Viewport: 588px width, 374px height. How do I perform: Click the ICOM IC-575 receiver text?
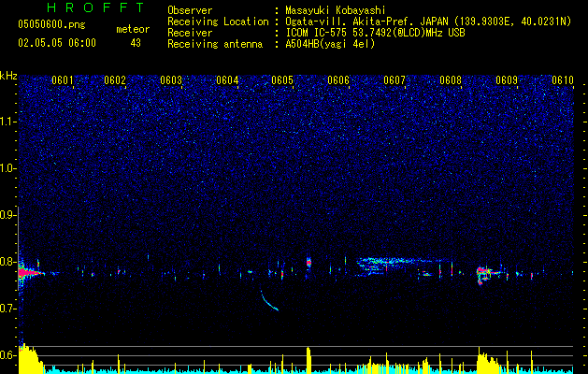click(375, 33)
